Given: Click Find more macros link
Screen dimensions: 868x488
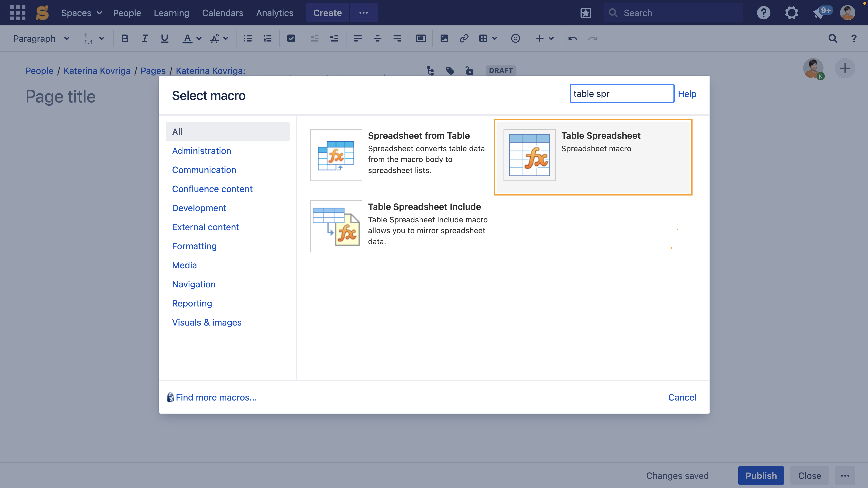Looking at the screenshot, I should pos(216,397).
